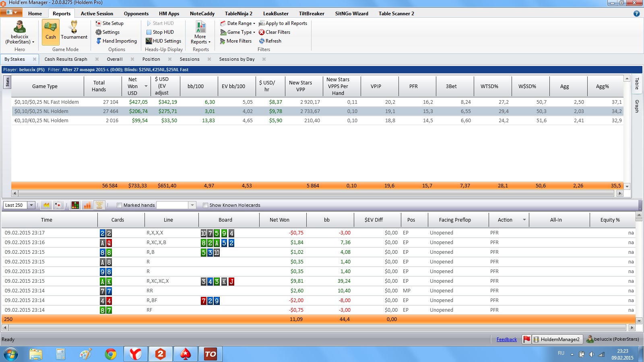Screen dimensions: 644x362
Task: Click the orange bar chart icon
Action: [x=87, y=205]
